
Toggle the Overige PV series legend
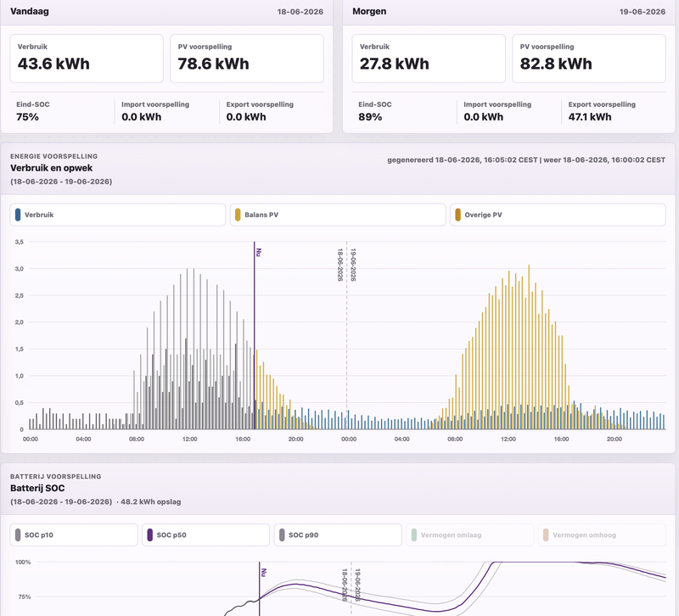(558, 215)
